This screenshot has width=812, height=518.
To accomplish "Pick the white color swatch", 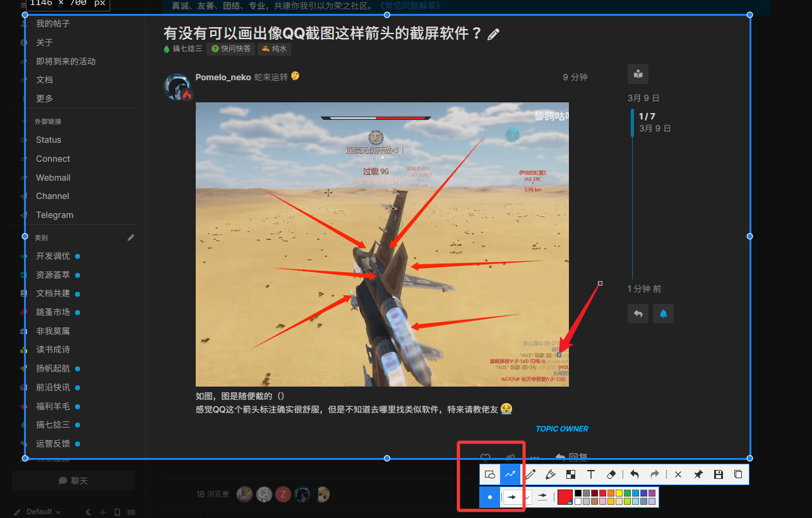I will tap(578, 501).
